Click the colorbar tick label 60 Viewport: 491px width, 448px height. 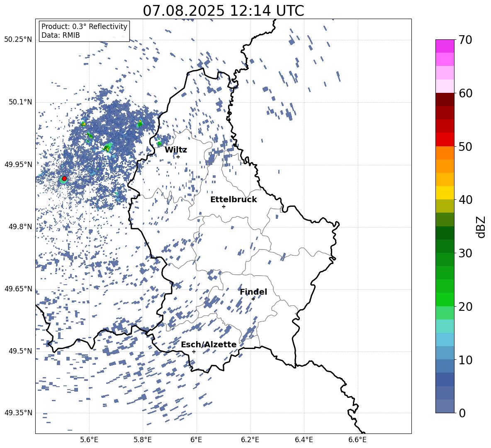coord(465,93)
